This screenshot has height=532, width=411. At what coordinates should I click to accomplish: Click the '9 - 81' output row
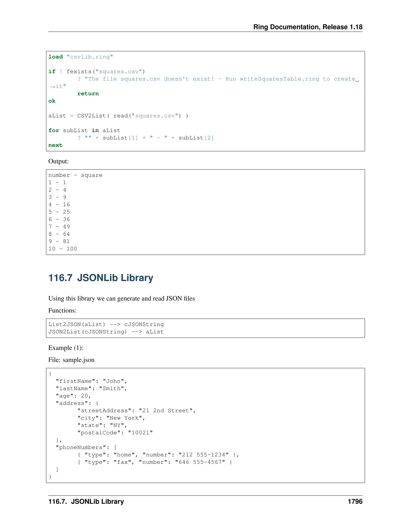(59, 241)
